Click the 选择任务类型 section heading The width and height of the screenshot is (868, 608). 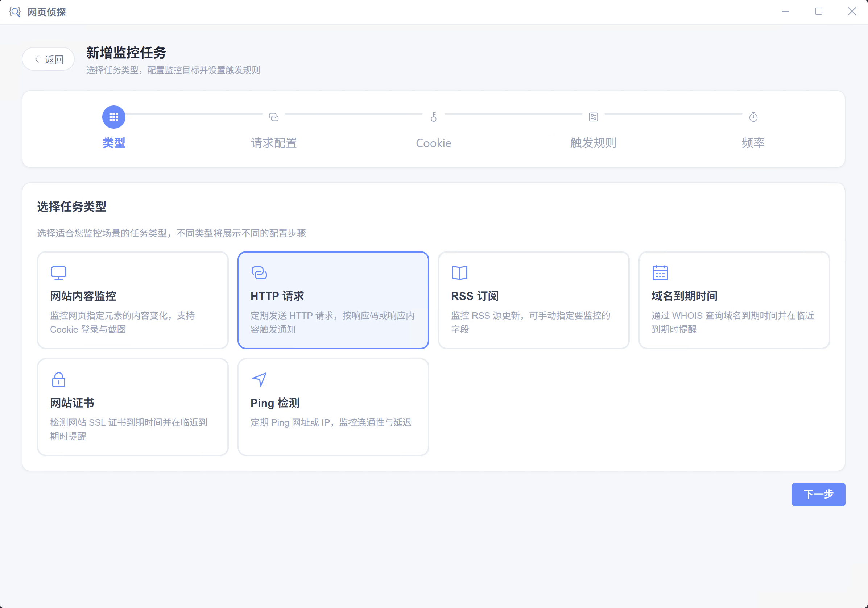tap(71, 207)
